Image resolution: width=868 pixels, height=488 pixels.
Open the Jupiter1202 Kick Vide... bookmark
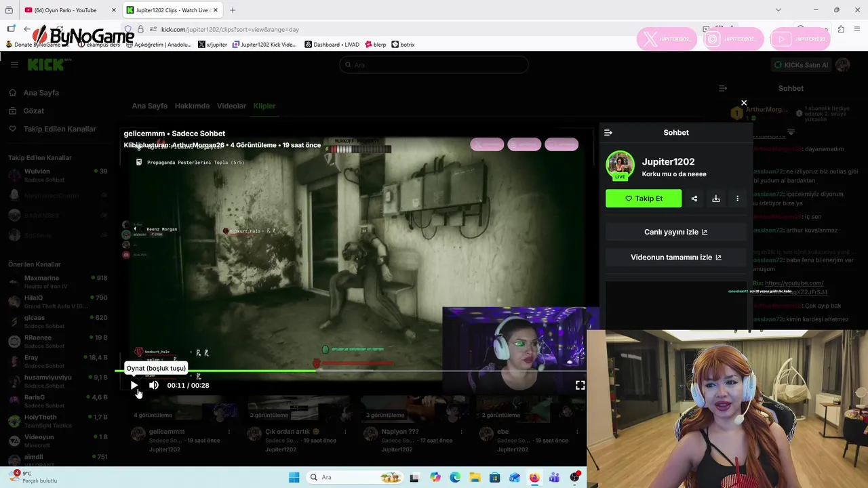tap(264, 45)
